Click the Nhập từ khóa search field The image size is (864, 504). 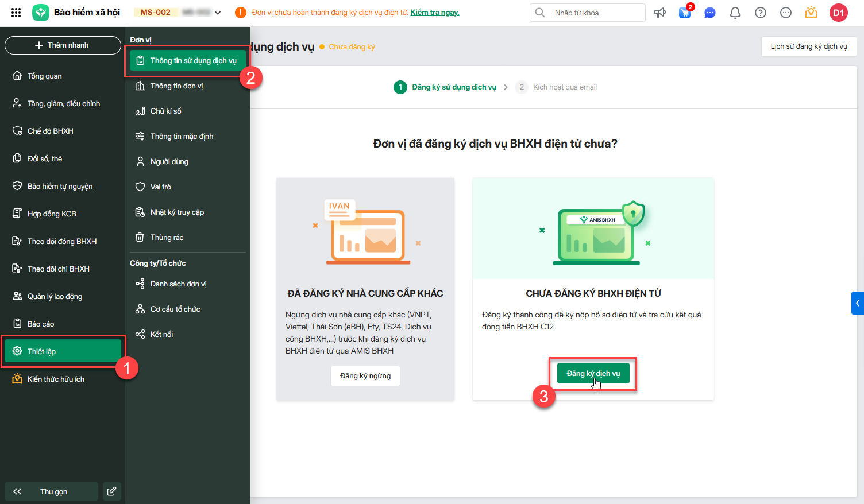pos(588,13)
